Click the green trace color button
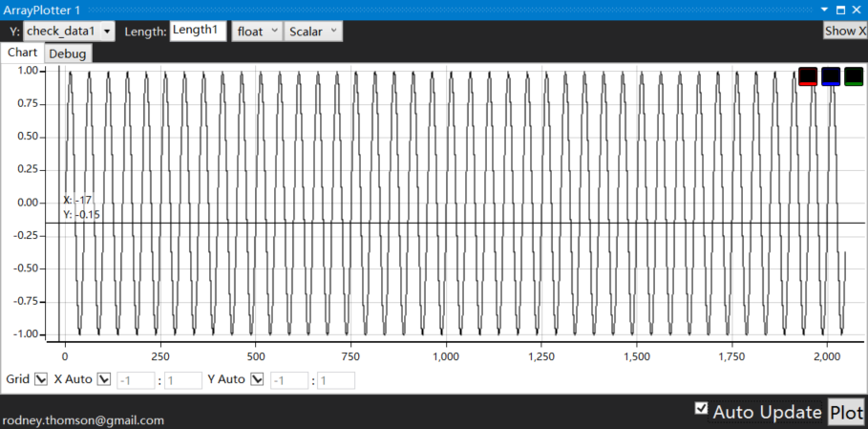The width and height of the screenshot is (868, 429). tap(854, 76)
